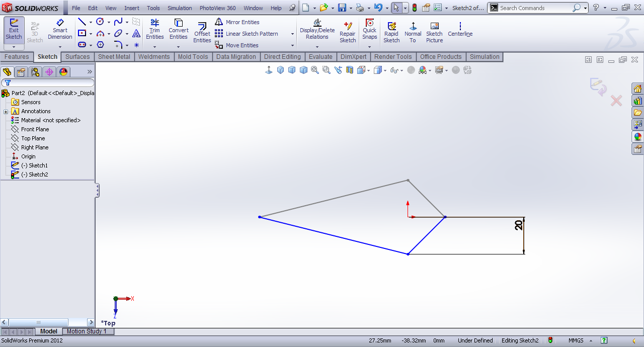Select the Top Plane tree item
Image resolution: width=644 pixels, height=347 pixels.
tap(33, 138)
